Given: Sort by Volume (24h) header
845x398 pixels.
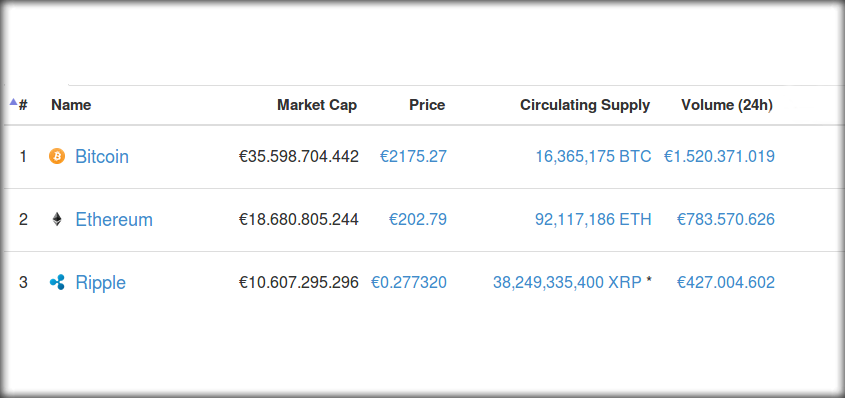Looking at the screenshot, I should coord(726,105).
